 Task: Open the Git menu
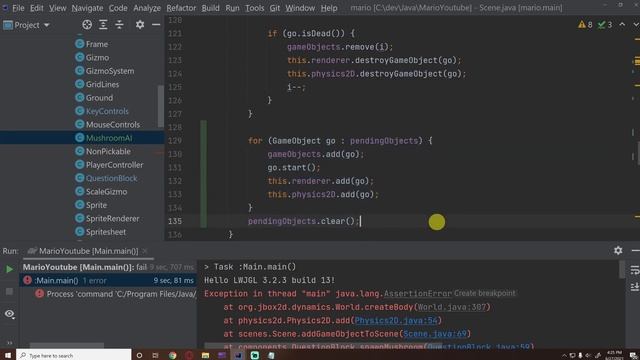click(x=275, y=8)
